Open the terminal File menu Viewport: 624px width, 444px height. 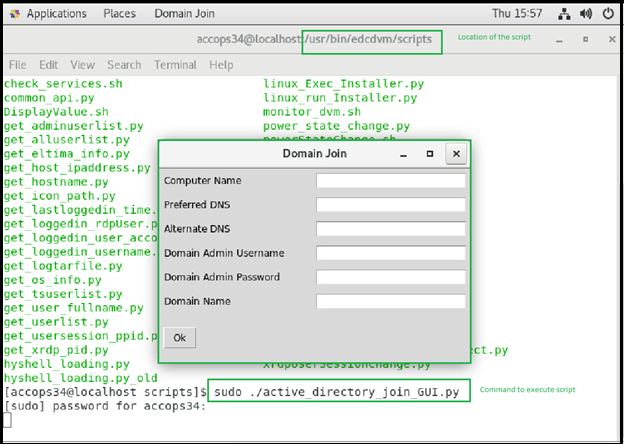tap(17, 64)
